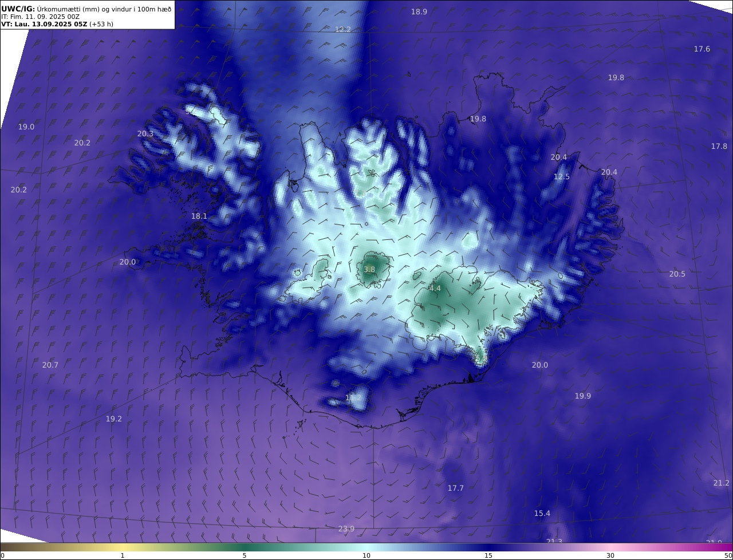
Task: Click the 3.8 value over the glacier
Action: click(x=369, y=270)
